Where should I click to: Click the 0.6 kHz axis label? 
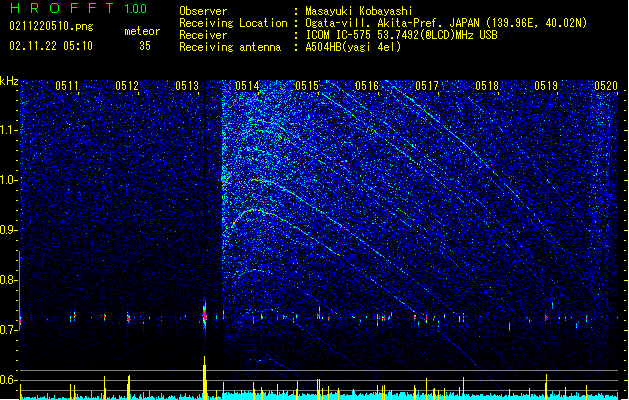click(8, 380)
